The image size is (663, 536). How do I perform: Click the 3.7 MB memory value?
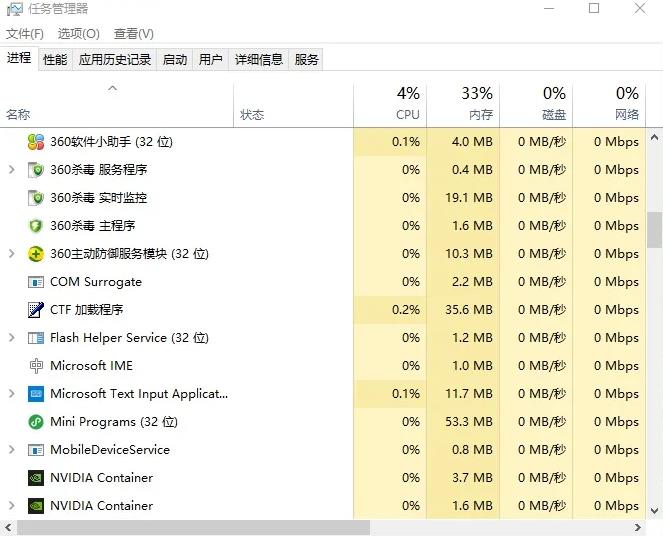tap(472, 478)
